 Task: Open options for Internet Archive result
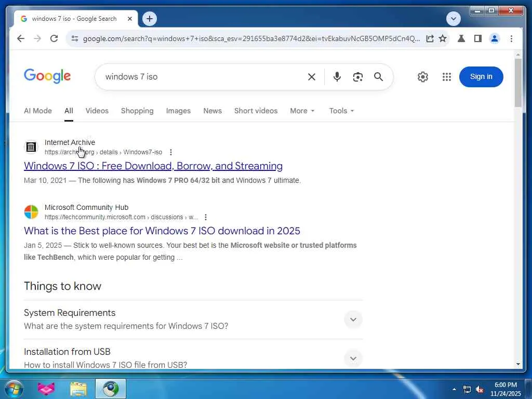[170, 152]
